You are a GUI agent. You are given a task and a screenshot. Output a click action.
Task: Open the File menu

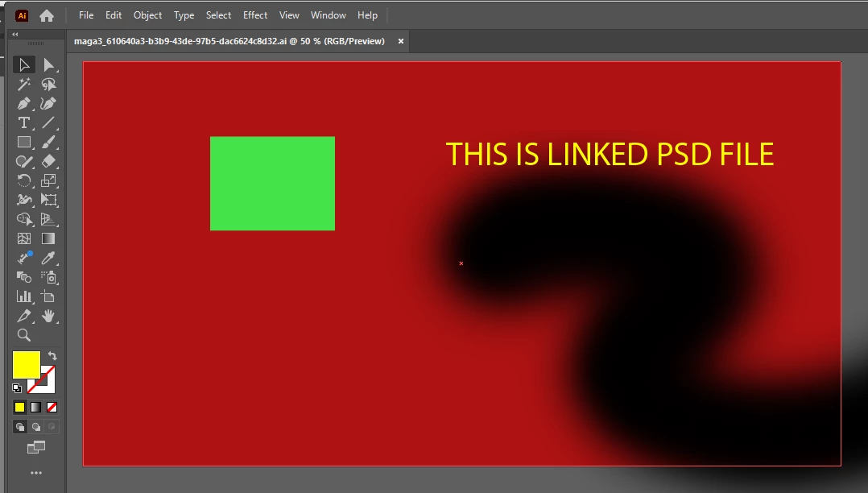tap(86, 15)
